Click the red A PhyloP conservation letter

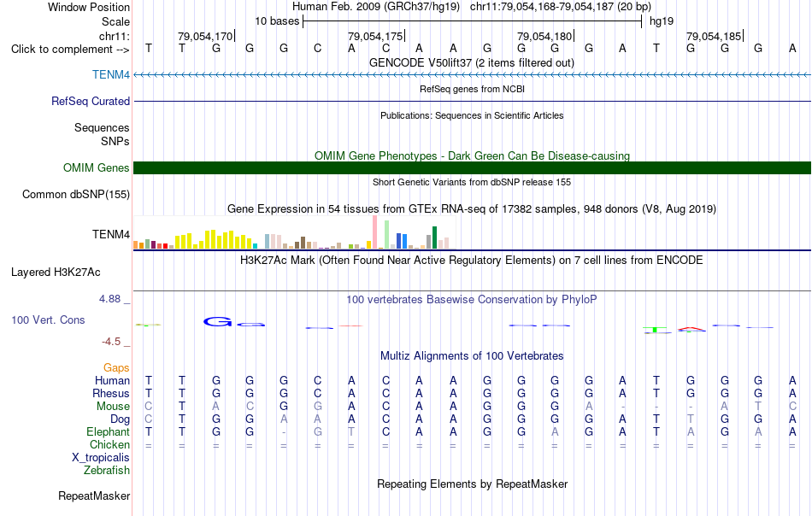[x=691, y=329]
